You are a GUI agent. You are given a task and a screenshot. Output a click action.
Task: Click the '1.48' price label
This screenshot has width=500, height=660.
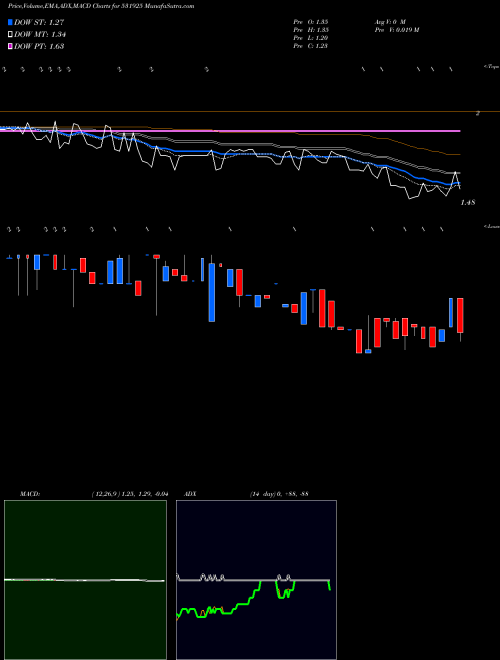click(x=468, y=202)
